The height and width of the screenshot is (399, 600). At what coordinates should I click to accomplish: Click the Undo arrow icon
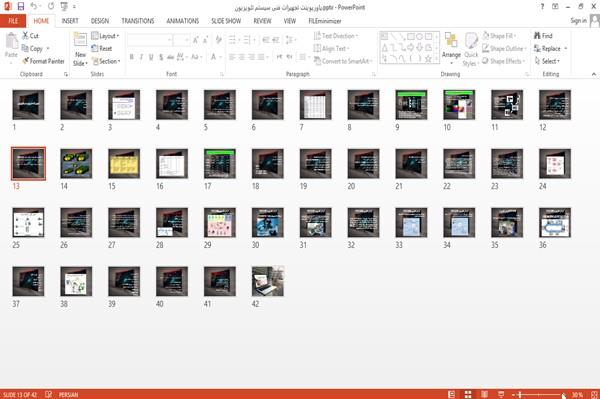[x=34, y=6]
